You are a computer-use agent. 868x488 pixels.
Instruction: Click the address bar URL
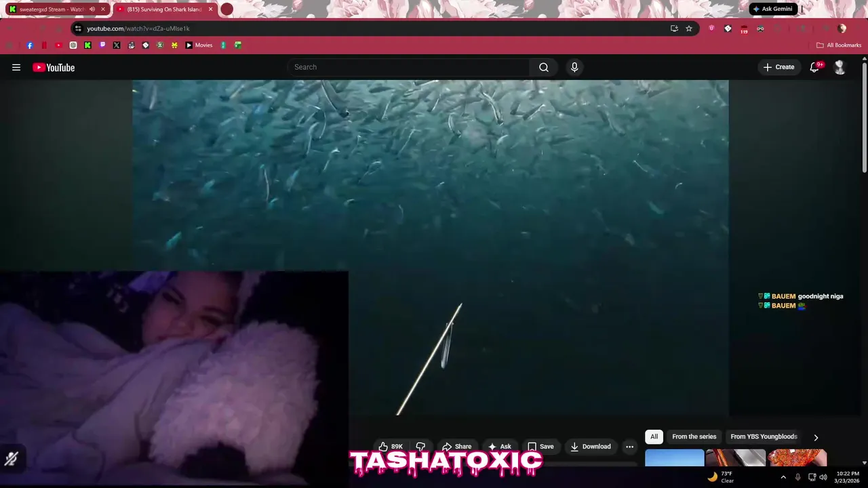(x=138, y=28)
